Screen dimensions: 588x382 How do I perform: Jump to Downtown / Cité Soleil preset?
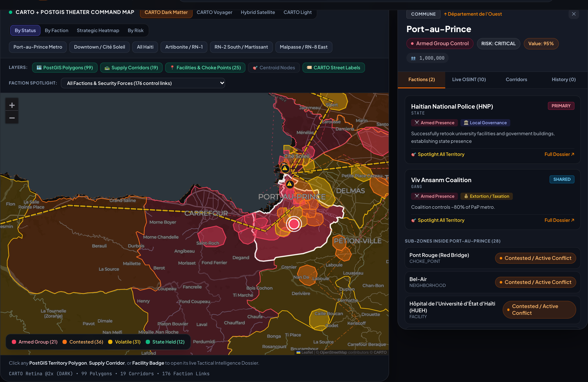99,47
